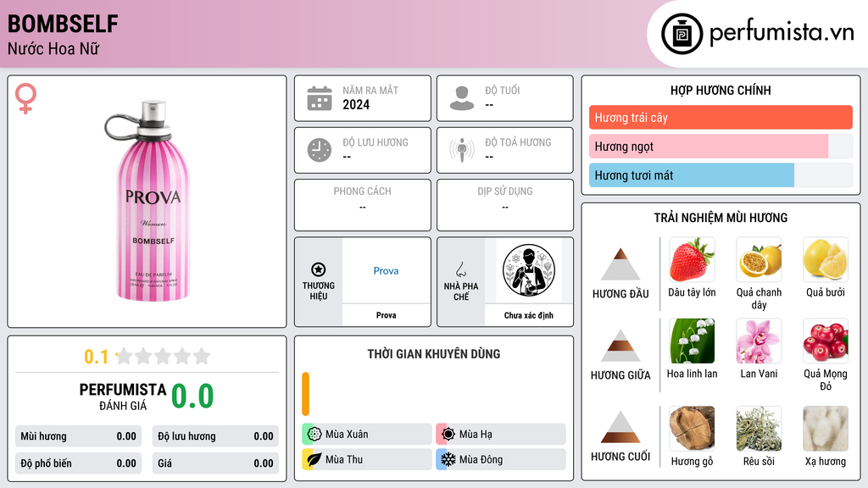Click the orange recommended time bar
This screenshot has height=488, width=868.
305,394
